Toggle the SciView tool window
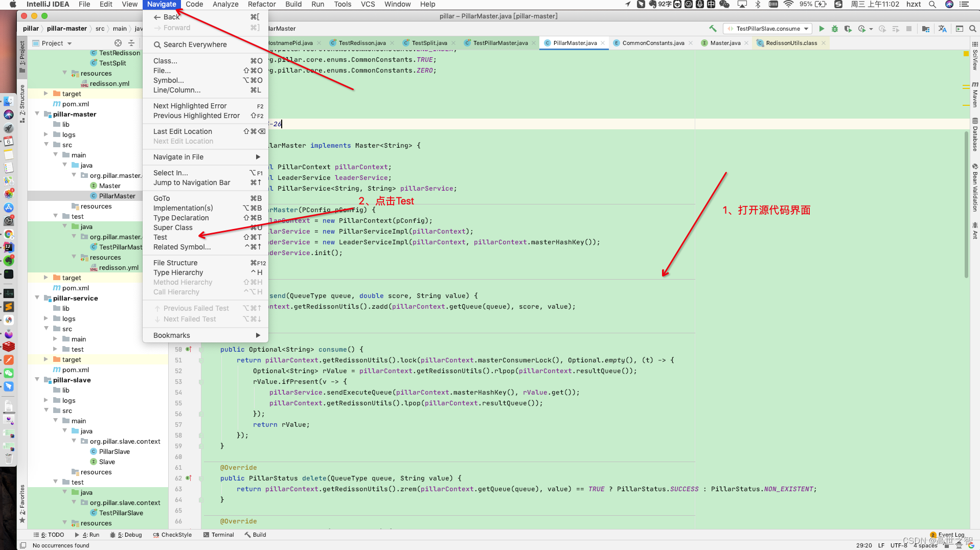 (975, 56)
